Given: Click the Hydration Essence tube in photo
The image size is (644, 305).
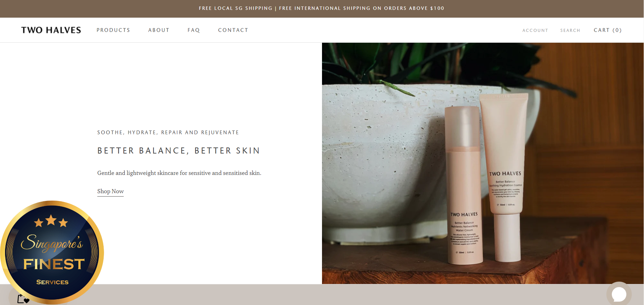Looking at the screenshot, I should click(x=505, y=176).
